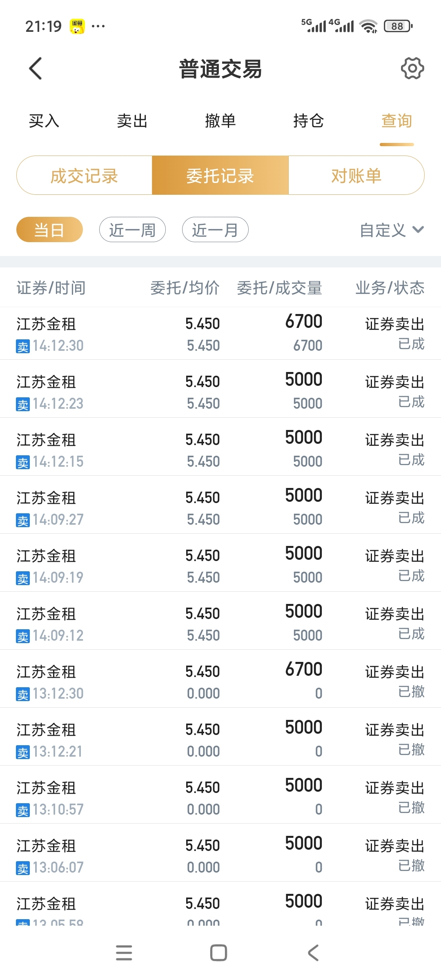Show the 成交记录 records
Viewport: 441px width, 980px height.
84,175
